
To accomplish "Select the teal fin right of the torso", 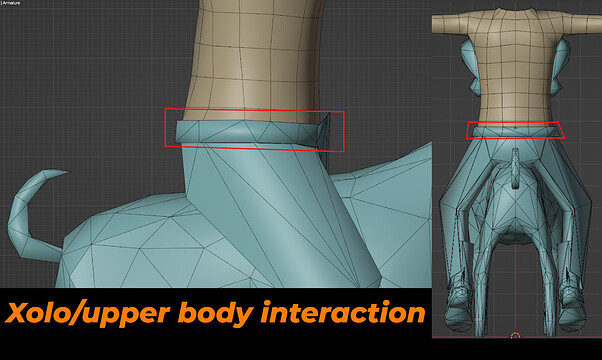I will click(561, 67).
